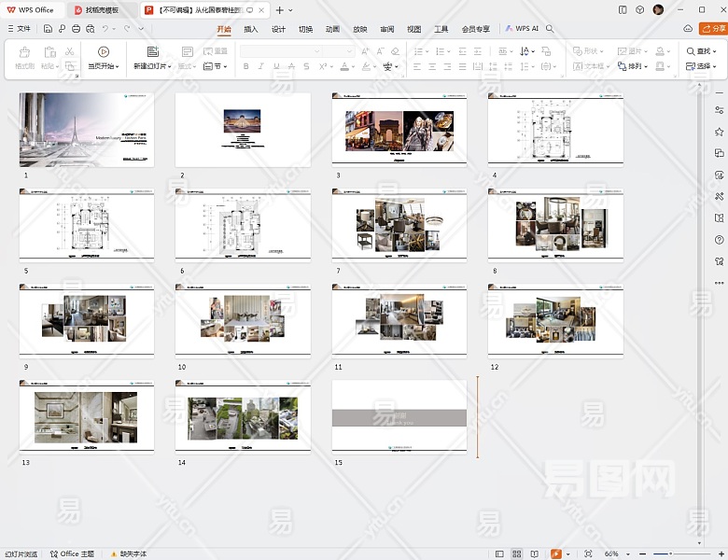Viewport: 728px width, 560px height.
Task: Select slide 7 thumbnail
Action: pyautogui.click(x=399, y=224)
